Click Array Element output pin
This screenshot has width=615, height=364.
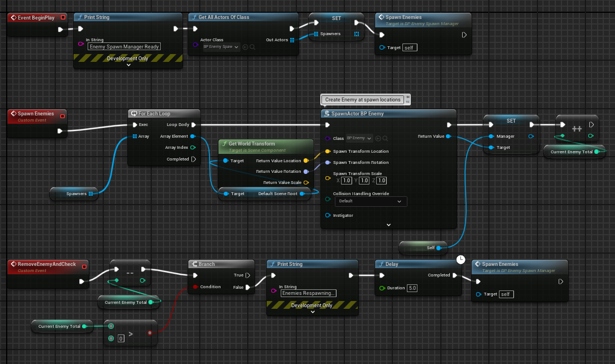tap(193, 137)
